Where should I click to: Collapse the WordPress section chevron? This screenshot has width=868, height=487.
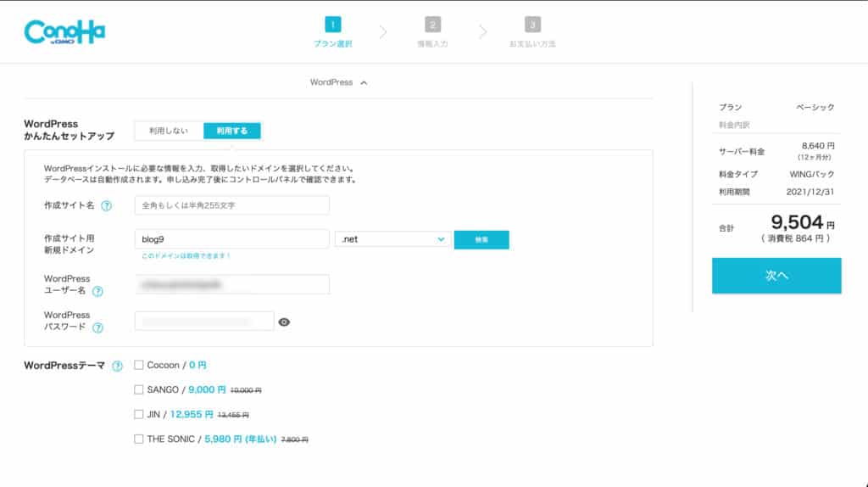(x=364, y=82)
